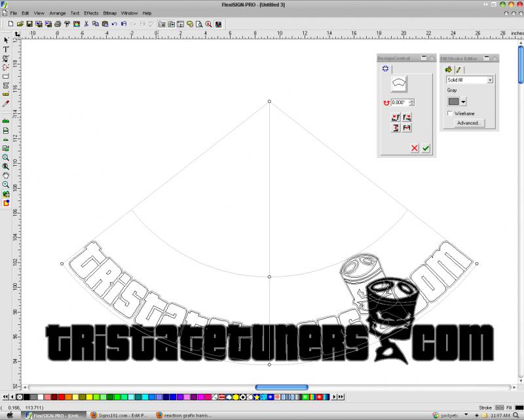Switch to reaction grafix Firefox taskbar window
Screen dimensions: 524x420
[184, 415]
